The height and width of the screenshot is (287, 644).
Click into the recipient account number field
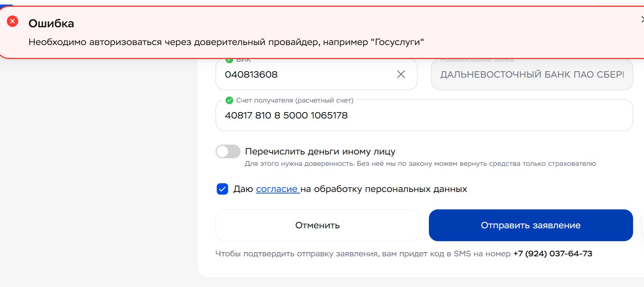tap(417, 115)
